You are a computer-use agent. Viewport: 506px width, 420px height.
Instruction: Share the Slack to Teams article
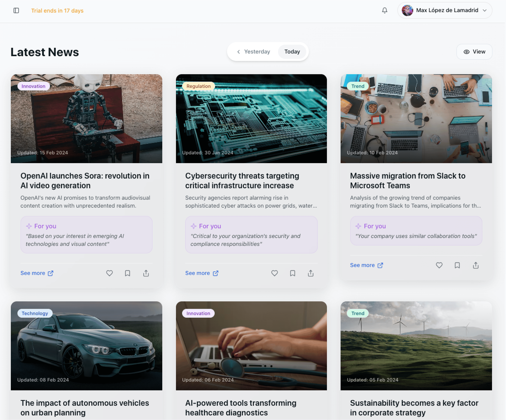pyautogui.click(x=475, y=265)
